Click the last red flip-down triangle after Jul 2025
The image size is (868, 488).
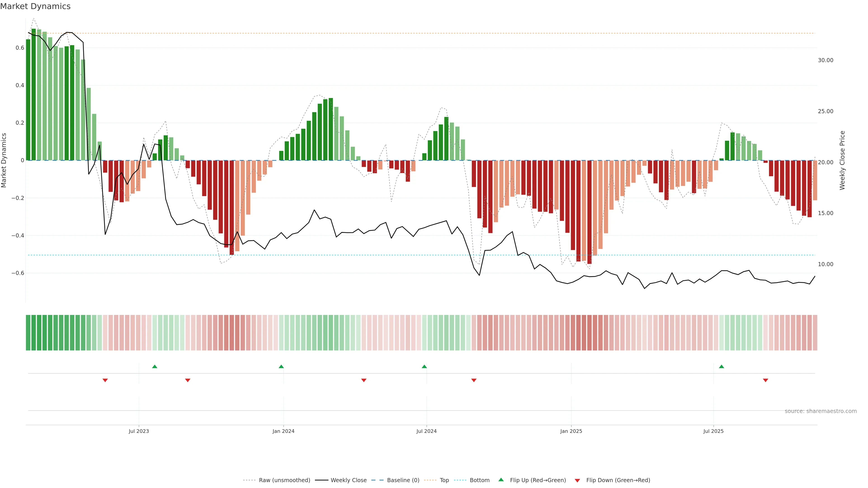tap(766, 380)
